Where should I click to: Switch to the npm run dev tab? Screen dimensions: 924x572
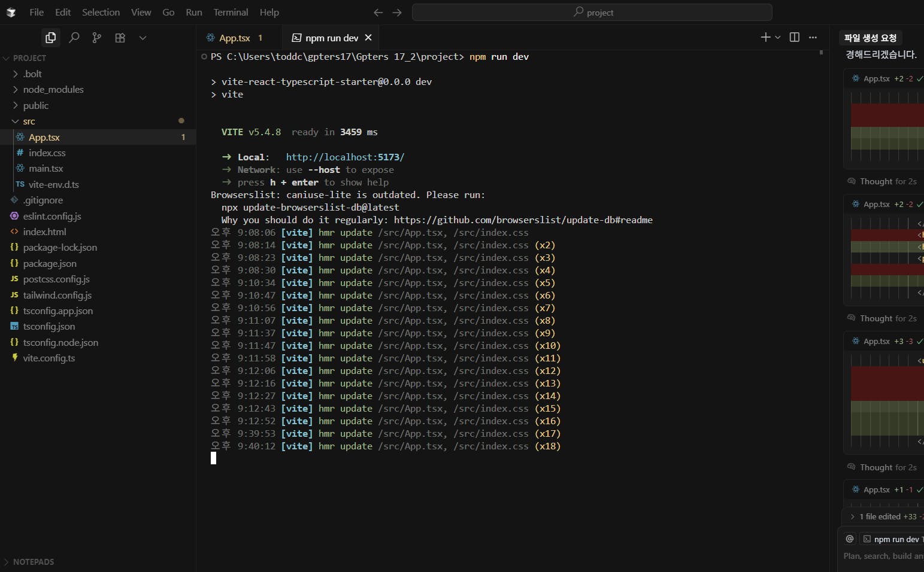(331, 38)
